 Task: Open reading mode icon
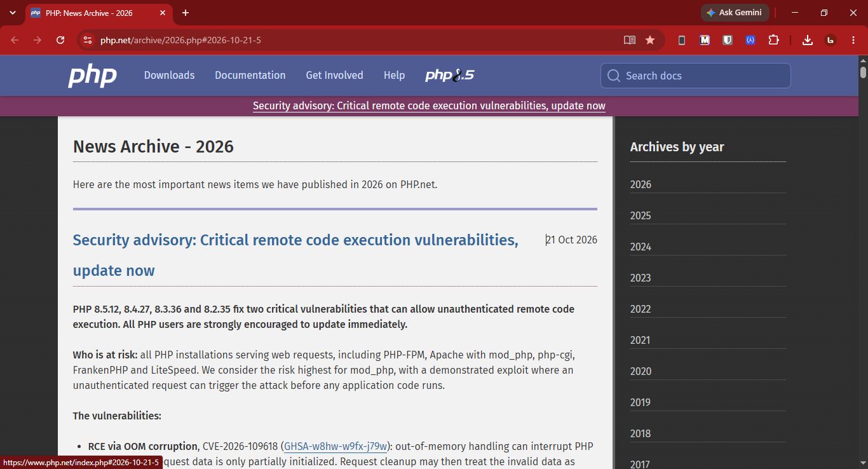pos(630,40)
